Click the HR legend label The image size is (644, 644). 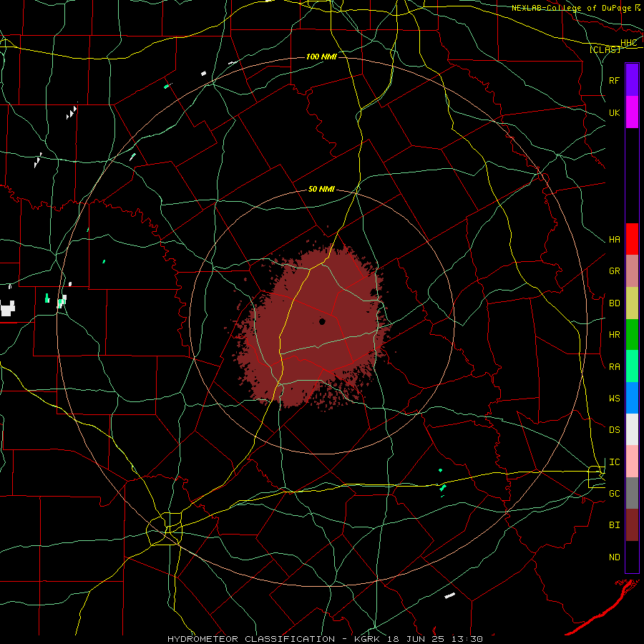tap(614, 335)
